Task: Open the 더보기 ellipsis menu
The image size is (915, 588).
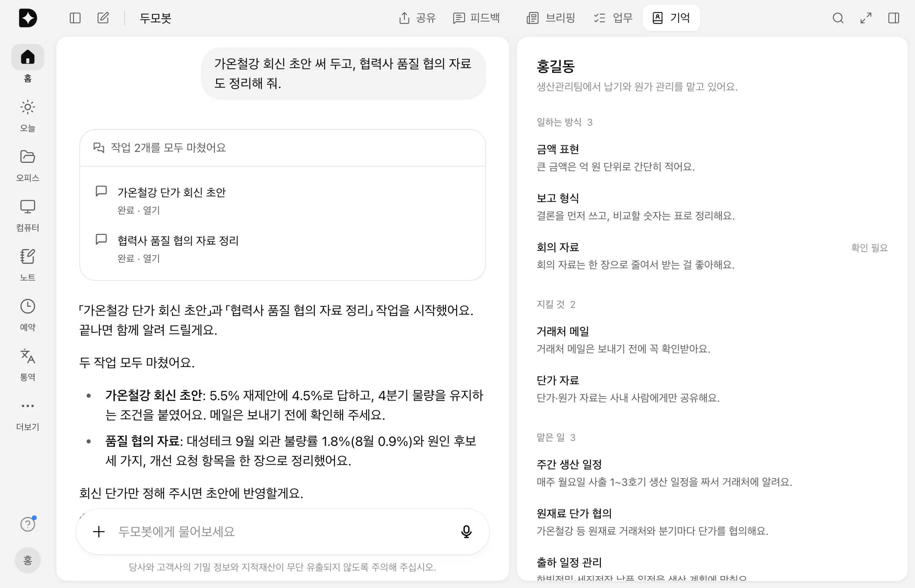Action: [x=28, y=406]
